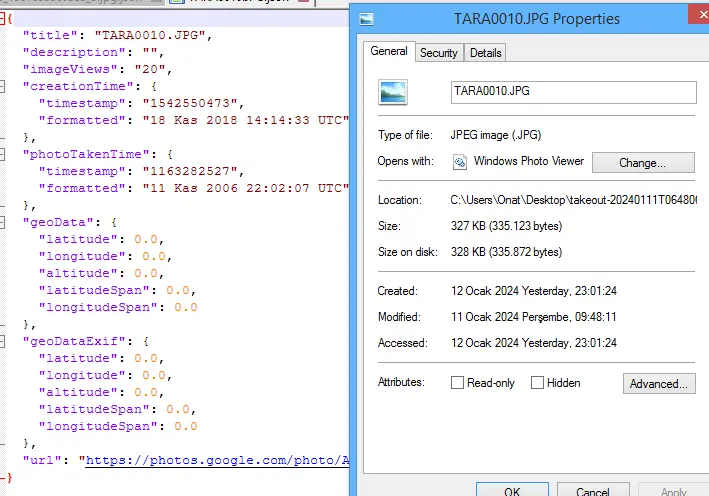Click the timestamp value "1163282527"
Viewport: 709px width, 496px height.
(x=190, y=171)
